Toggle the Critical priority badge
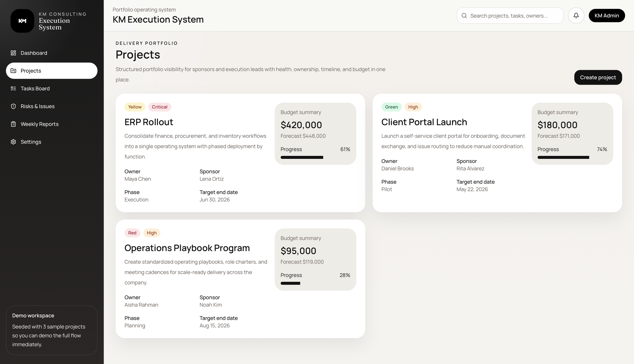This screenshot has width=634, height=364. (160, 107)
